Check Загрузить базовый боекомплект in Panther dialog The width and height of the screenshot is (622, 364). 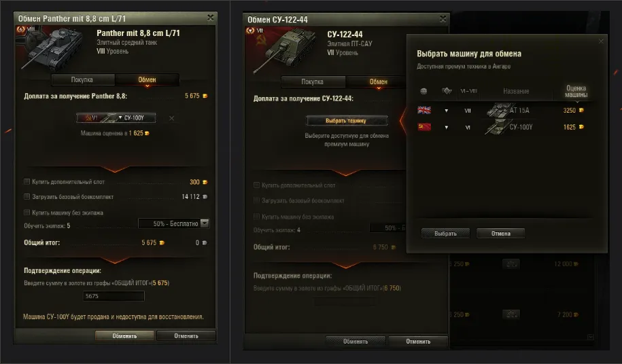pyautogui.click(x=27, y=196)
